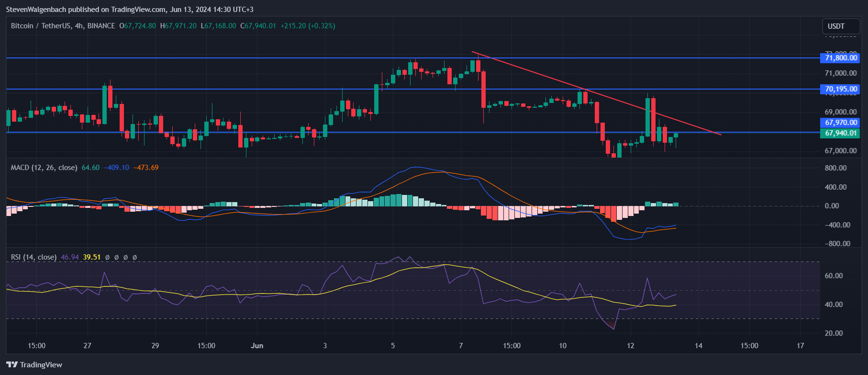Click MACD histogram value 64.60

(x=90, y=168)
